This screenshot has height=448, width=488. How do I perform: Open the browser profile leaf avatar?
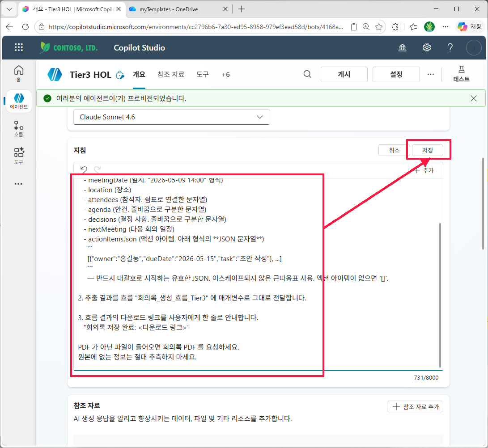click(429, 27)
